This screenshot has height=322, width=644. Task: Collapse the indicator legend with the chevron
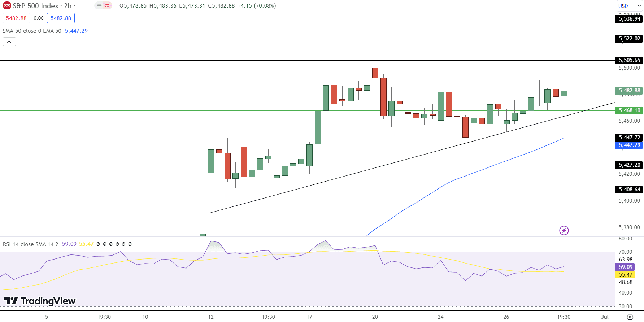(x=9, y=42)
